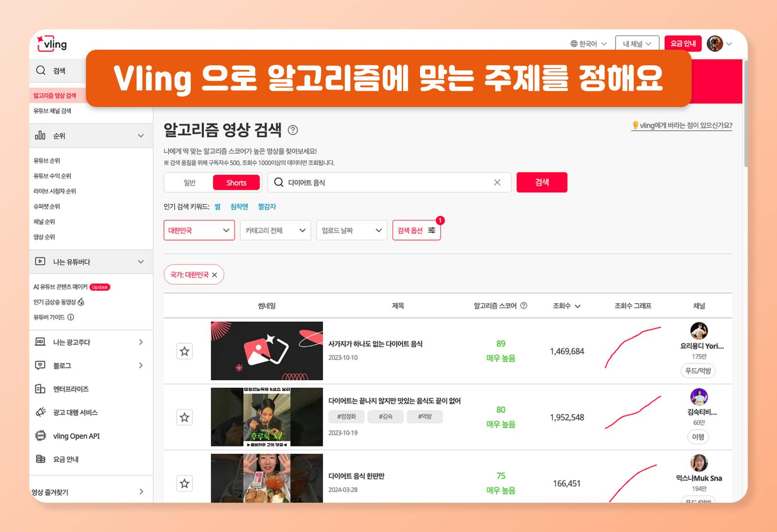Screen dimensions: 777x532
Task: Click the page vertical scrollbar
Action: 746,113
